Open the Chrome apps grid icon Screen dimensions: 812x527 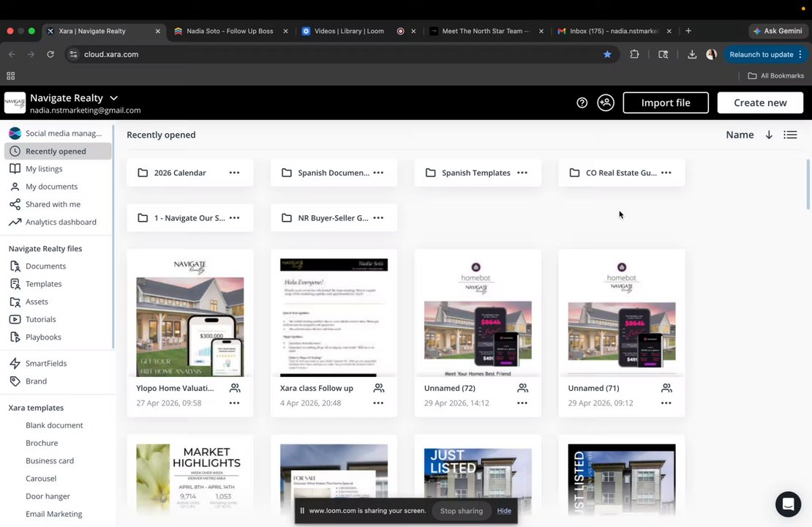click(x=10, y=75)
